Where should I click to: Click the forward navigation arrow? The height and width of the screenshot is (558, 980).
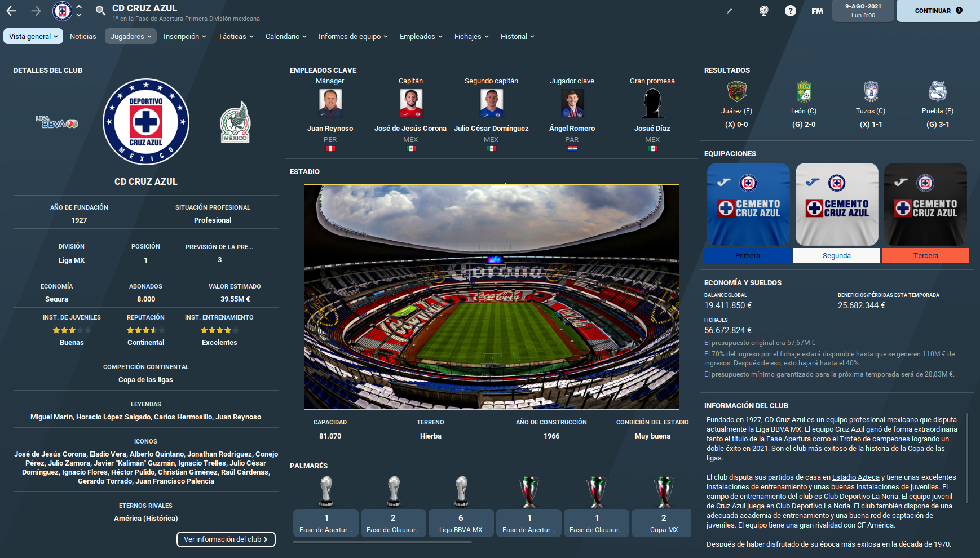pyautogui.click(x=36, y=11)
